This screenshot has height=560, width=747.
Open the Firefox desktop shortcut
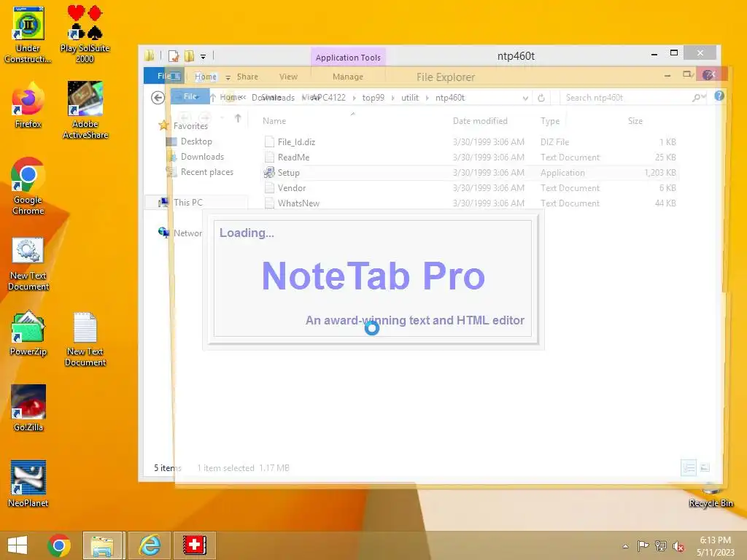(x=28, y=106)
